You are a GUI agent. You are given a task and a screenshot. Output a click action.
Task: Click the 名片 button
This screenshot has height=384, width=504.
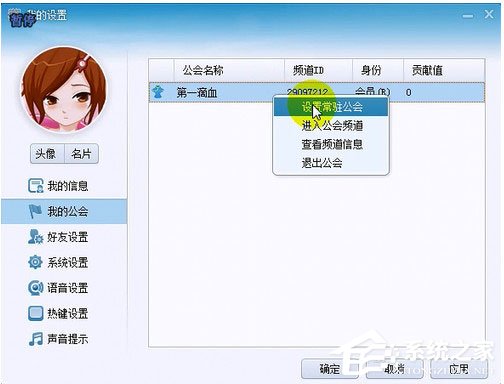tap(81, 154)
